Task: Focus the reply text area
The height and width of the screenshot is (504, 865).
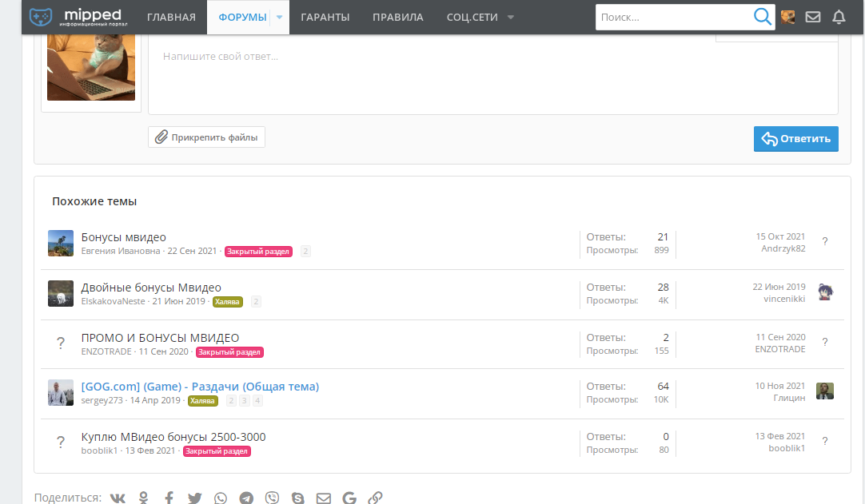Action: [x=493, y=74]
